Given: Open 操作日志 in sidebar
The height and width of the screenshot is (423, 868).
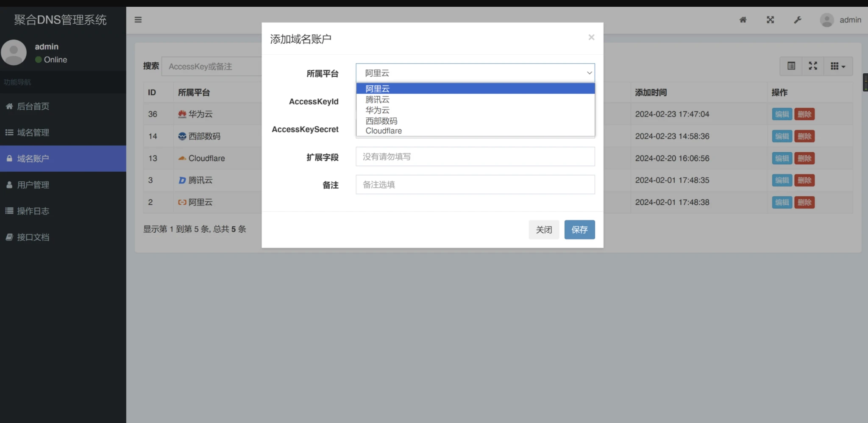Looking at the screenshot, I should tap(33, 211).
